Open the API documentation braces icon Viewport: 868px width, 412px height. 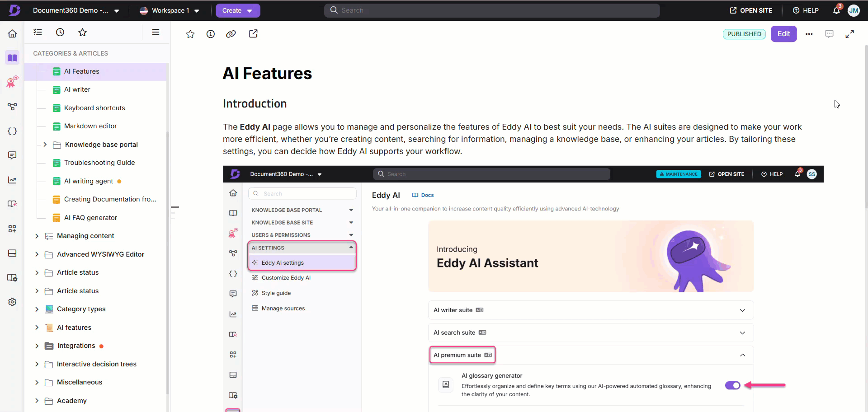point(12,131)
